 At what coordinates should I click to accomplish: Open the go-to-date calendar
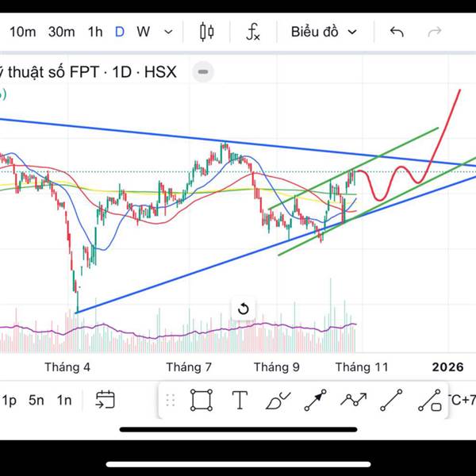(105, 400)
